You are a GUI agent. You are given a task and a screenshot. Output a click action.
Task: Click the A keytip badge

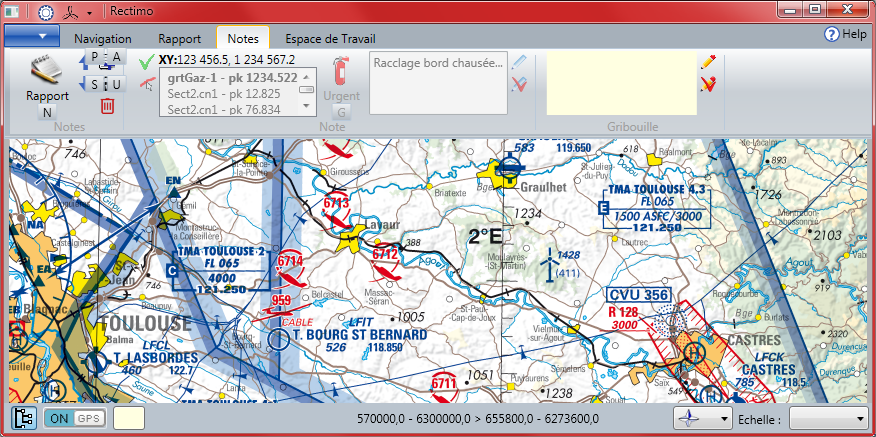(116, 56)
